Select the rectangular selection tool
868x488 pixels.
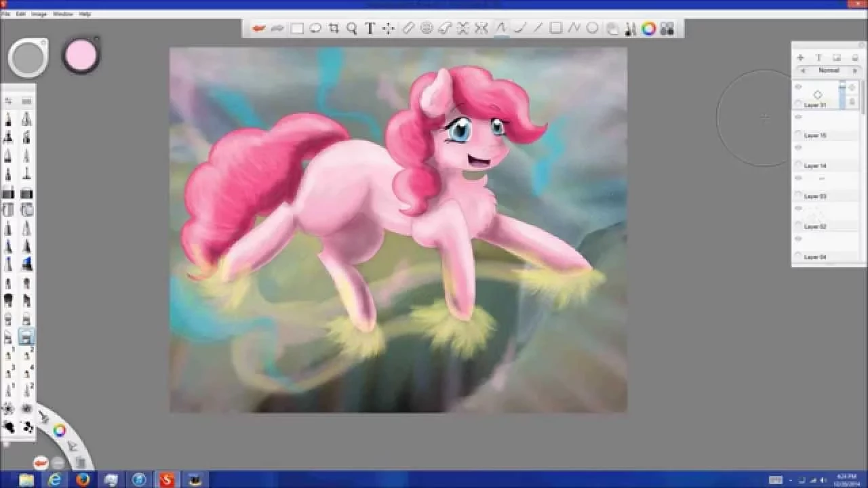coord(297,28)
